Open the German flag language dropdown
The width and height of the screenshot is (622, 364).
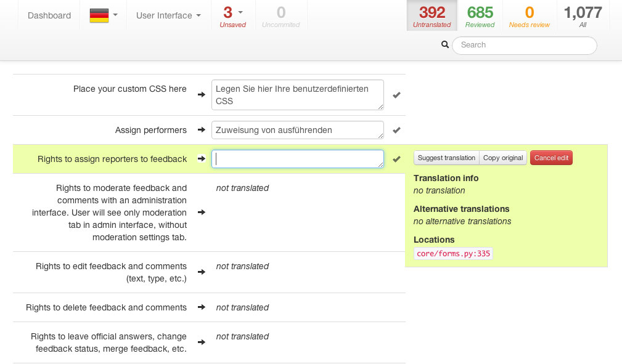tap(104, 15)
